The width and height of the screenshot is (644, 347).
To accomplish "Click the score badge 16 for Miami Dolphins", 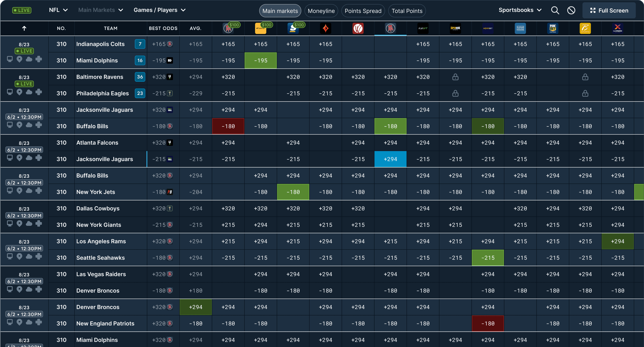I will click(140, 60).
